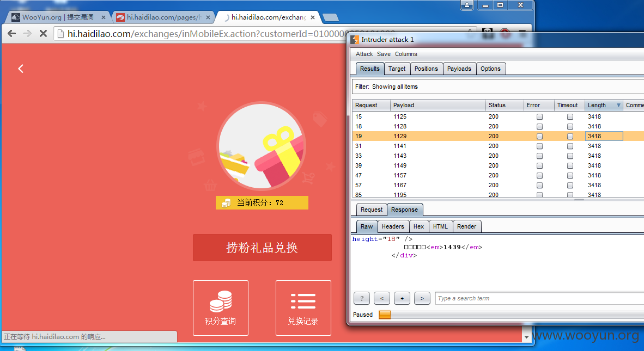The image size is (644, 351).
Task: Select result row with payload 1167
Action: tap(498, 186)
